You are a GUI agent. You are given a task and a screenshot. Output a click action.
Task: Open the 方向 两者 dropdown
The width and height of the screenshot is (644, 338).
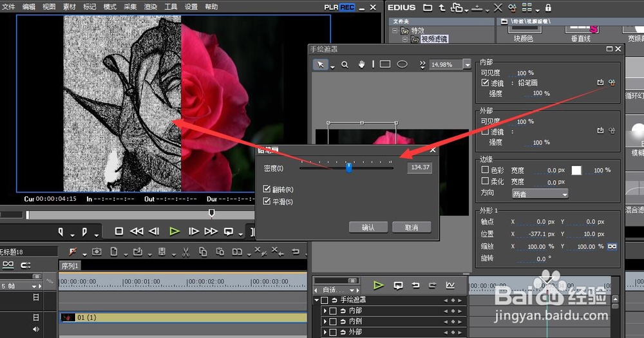point(540,194)
